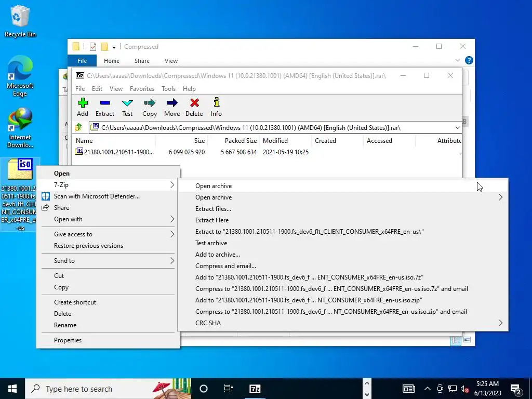Switch Explorer to details view icon

pos(456,340)
